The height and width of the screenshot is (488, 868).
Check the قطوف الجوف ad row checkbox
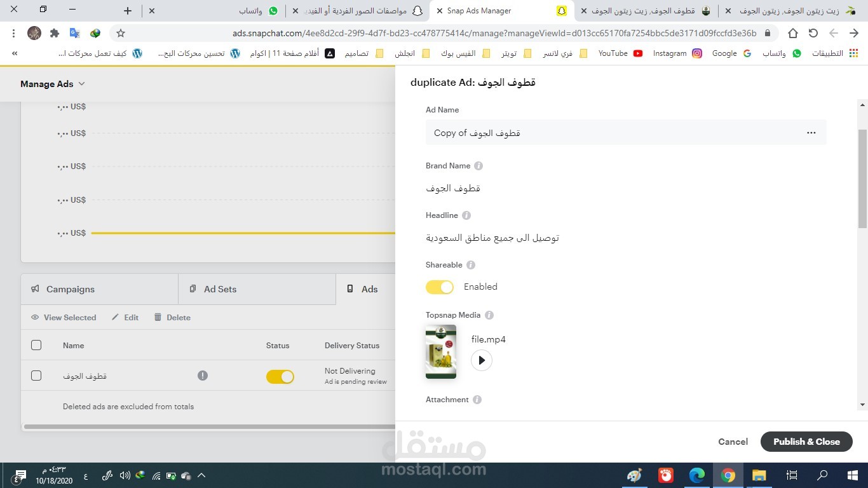(x=36, y=376)
